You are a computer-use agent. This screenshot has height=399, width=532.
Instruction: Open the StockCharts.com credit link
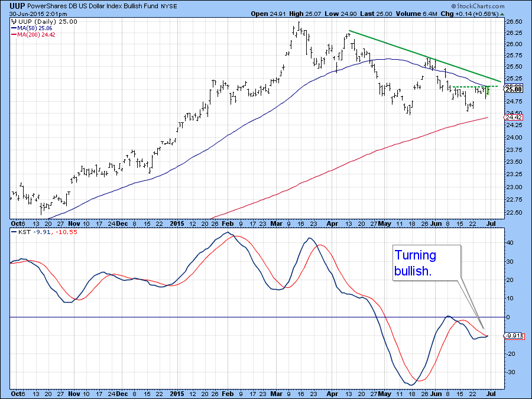[x=478, y=6]
